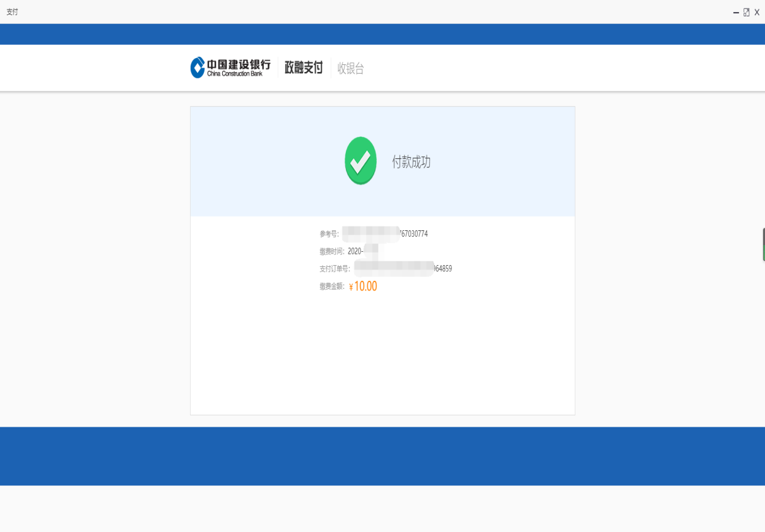Screen dimensions: 765x532
Task: Click the 政融支付 heading text
Action: click(x=304, y=68)
